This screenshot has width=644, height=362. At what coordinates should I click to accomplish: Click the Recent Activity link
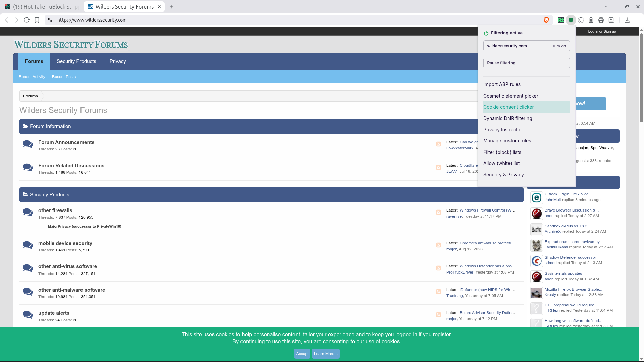pyautogui.click(x=32, y=77)
